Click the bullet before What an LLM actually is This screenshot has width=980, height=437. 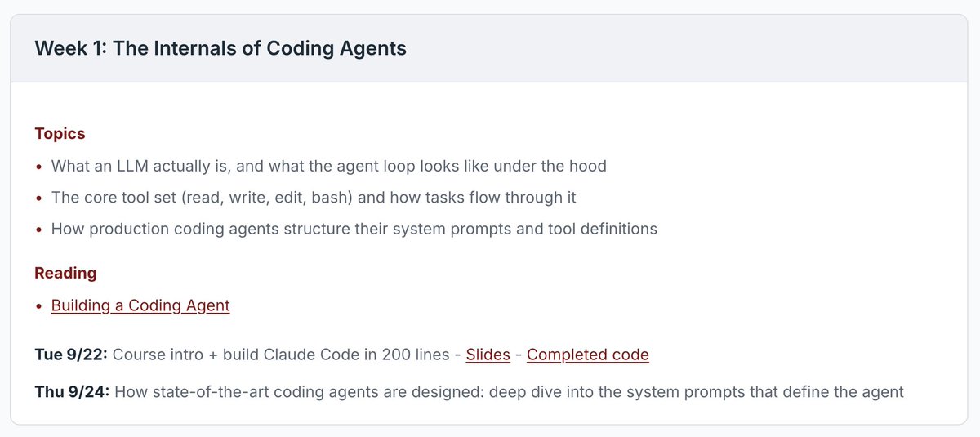tap(40, 167)
